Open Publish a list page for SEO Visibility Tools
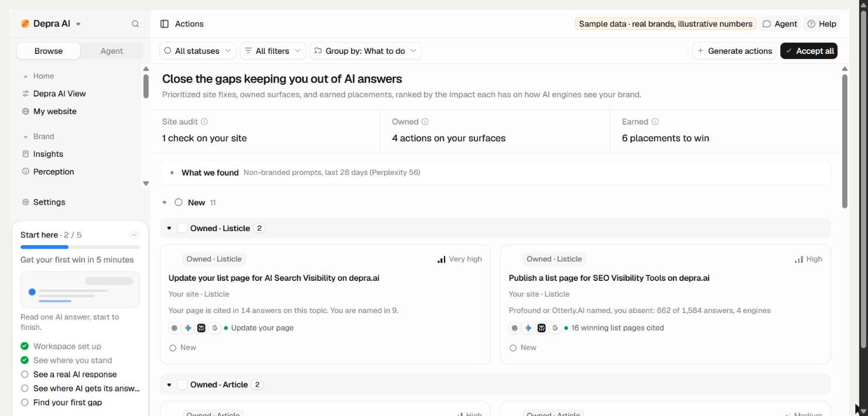The height and width of the screenshot is (416, 868). coord(609,279)
